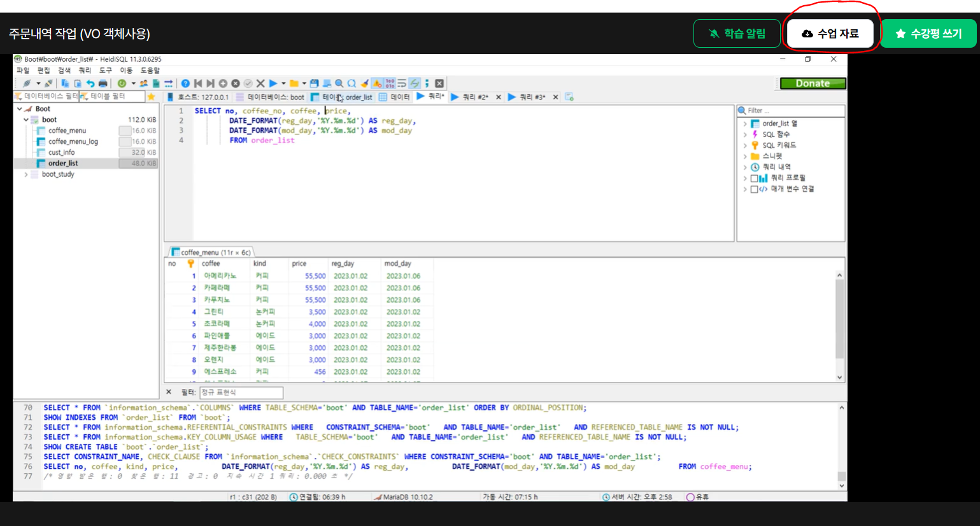The width and height of the screenshot is (980, 526).
Task: Toggle the binary 1o0 display icon
Action: tap(390, 83)
